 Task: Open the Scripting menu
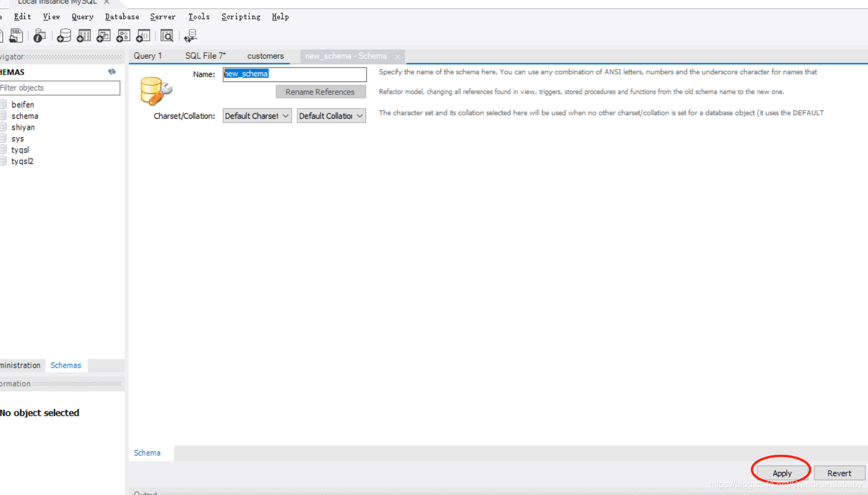(241, 17)
